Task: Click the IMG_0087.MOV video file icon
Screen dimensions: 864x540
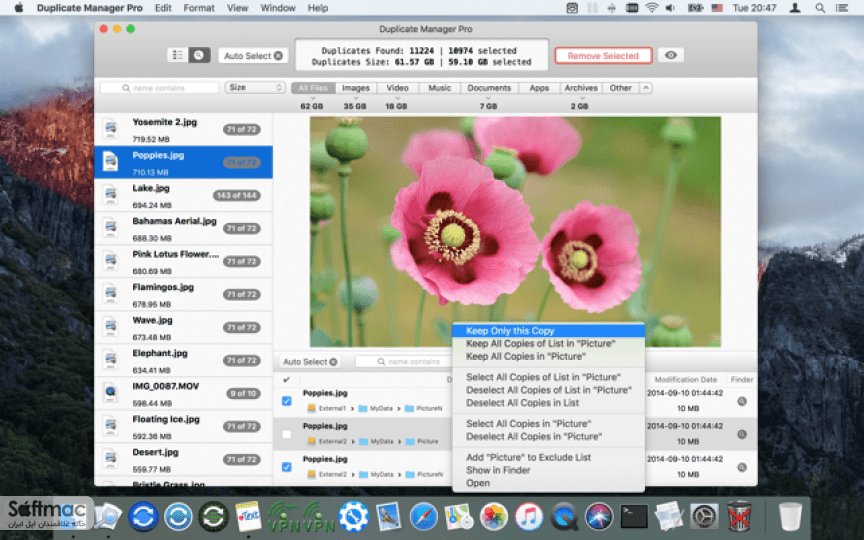Action: [x=111, y=393]
